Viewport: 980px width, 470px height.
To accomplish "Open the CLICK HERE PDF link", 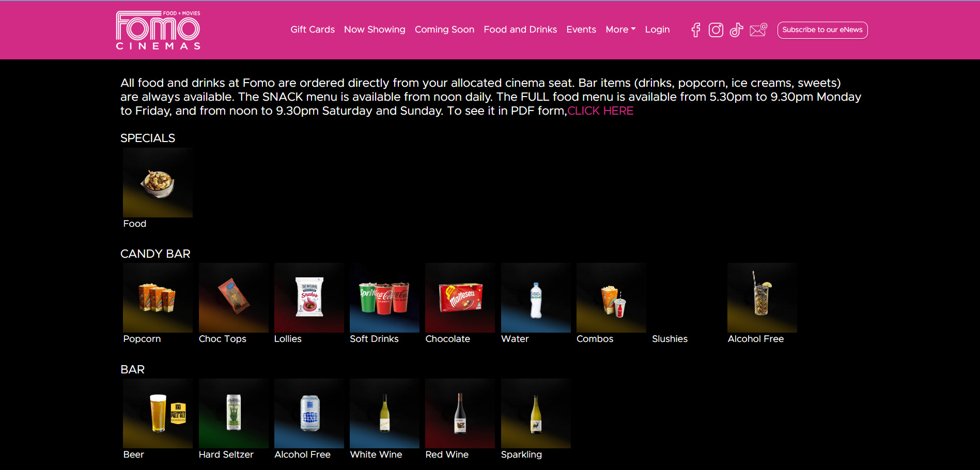I will point(600,111).
